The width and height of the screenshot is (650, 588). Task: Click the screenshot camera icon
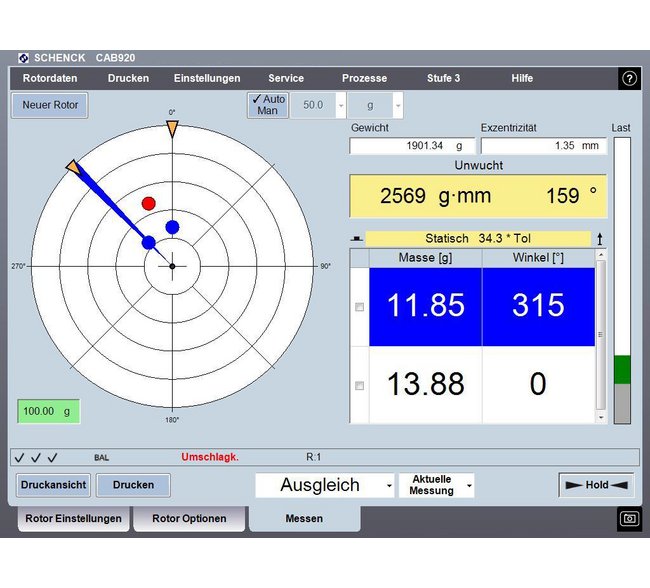click(629, 518)
